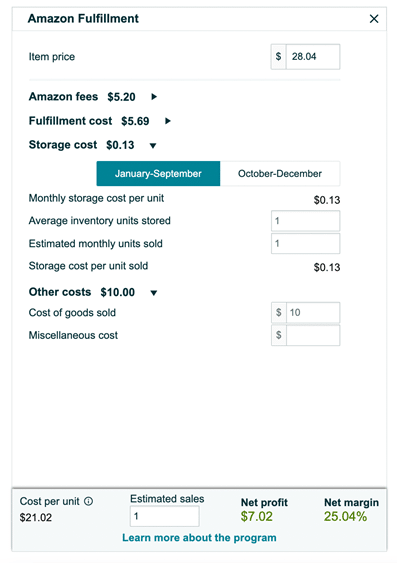Image resolution: width=397 pixels, height=563 pixels.
Task: Click the Miscellaneous cost input box
Action: point(313,335)
